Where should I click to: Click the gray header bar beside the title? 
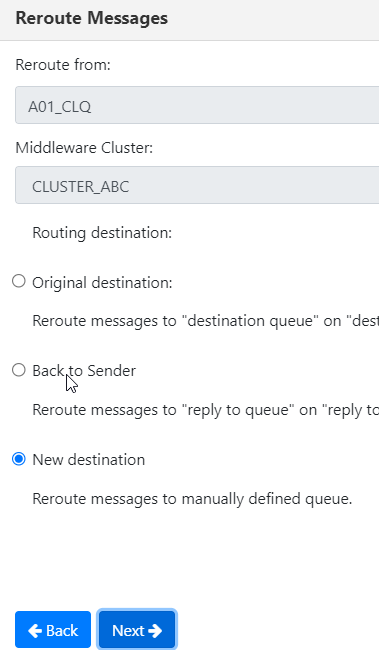[274, 19]
